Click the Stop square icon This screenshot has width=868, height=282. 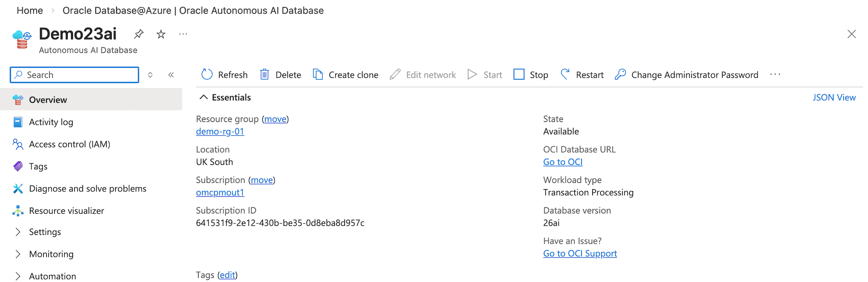coord(519,75)
